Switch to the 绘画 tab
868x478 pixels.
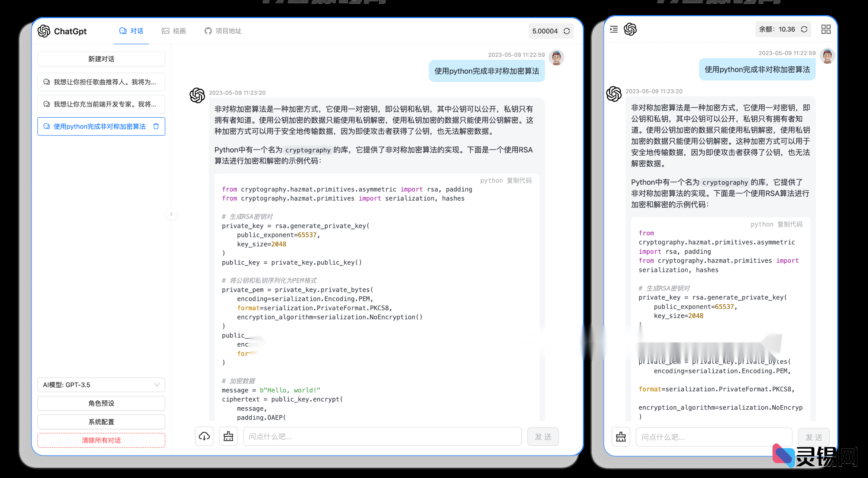pos(174,31)
